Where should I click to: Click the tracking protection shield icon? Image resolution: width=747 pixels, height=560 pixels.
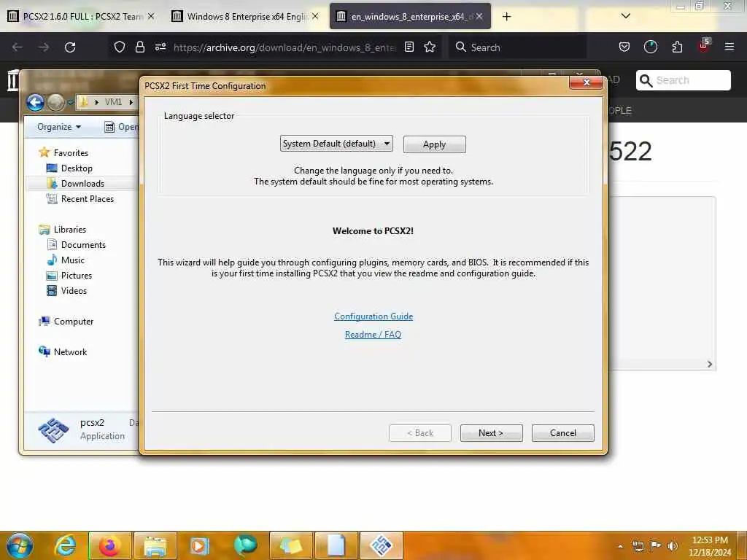point(120,47)
